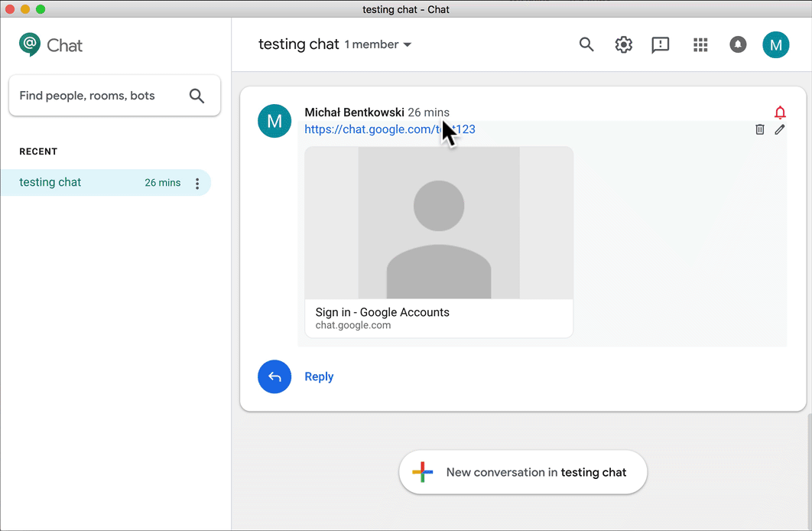The image size is (812, 531).
Task: Delete the message with trash icon
Action: [x=760, y=129]
